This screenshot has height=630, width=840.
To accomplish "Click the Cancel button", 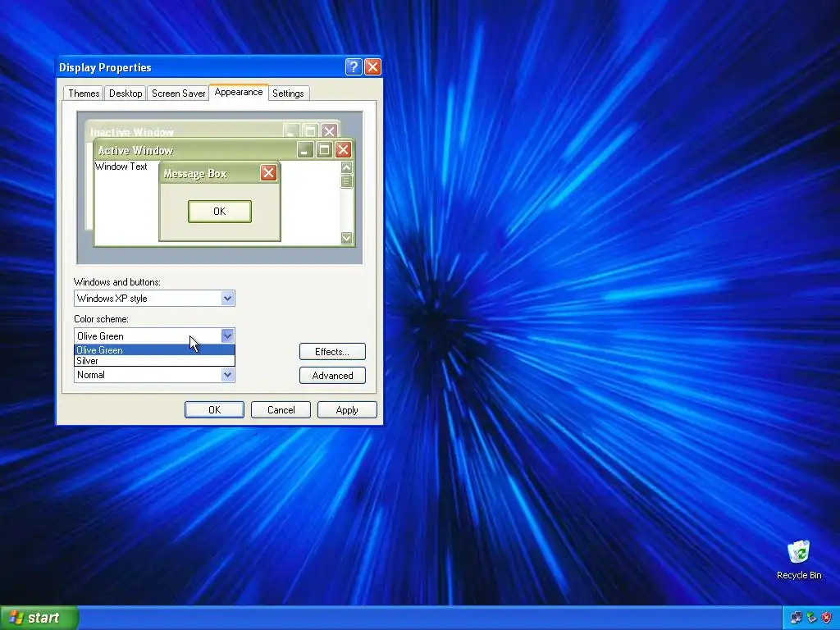I will click(x=281, y=410).
